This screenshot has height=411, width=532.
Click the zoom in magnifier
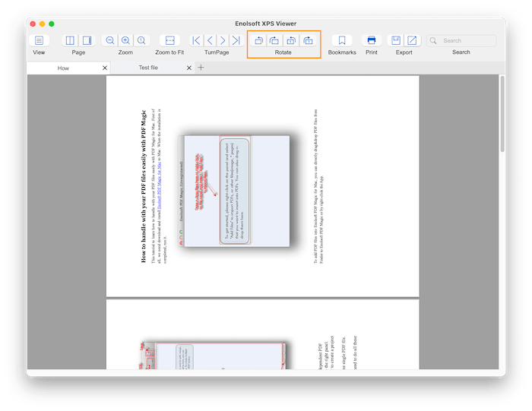[x=125, y=40]
